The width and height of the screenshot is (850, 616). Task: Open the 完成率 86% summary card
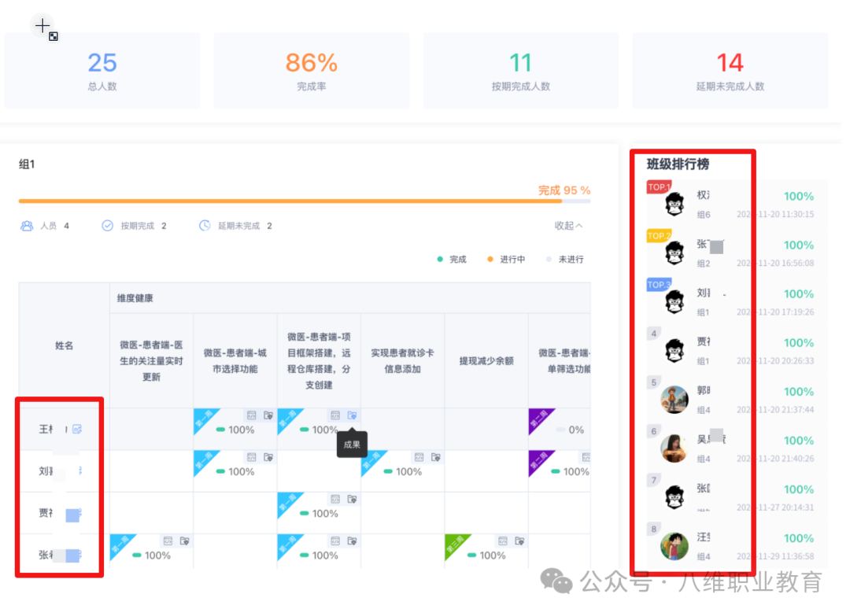click(311, 71)
